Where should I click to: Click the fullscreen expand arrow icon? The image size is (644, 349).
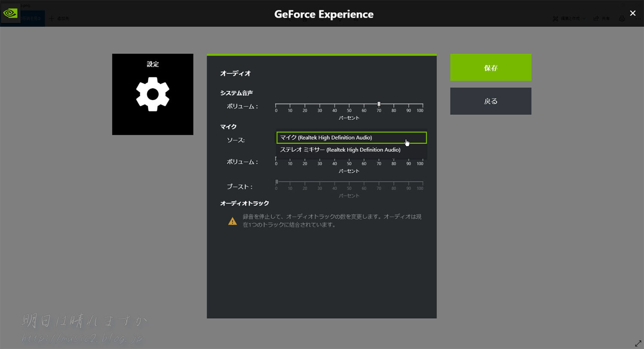coord(638,343)
